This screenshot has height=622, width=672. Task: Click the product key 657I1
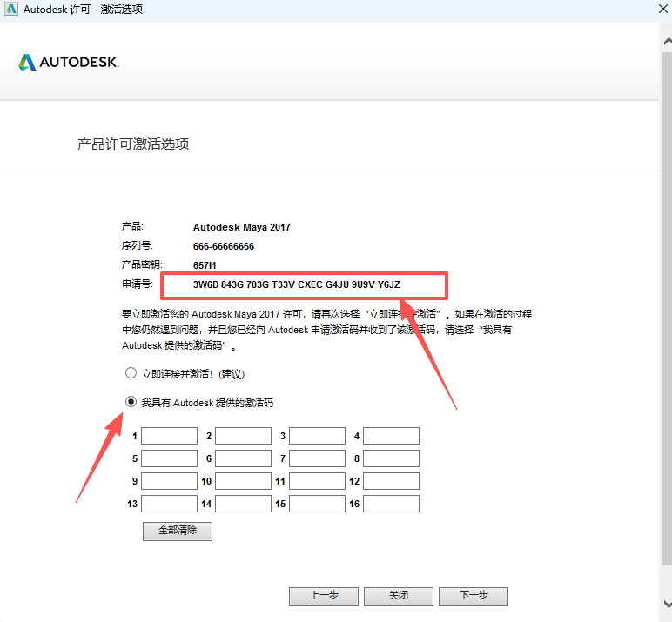point(205,265)
